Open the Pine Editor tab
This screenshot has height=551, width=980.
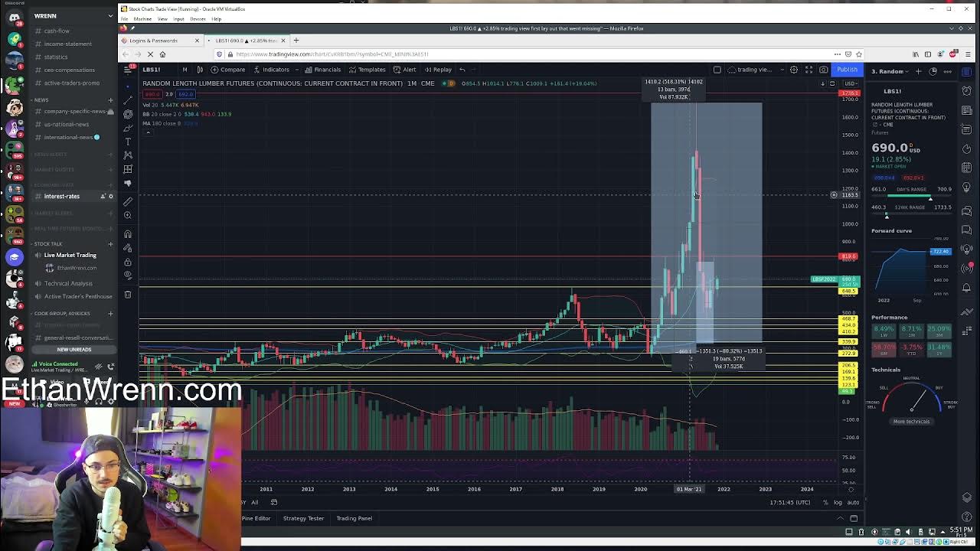pos(256,518)
